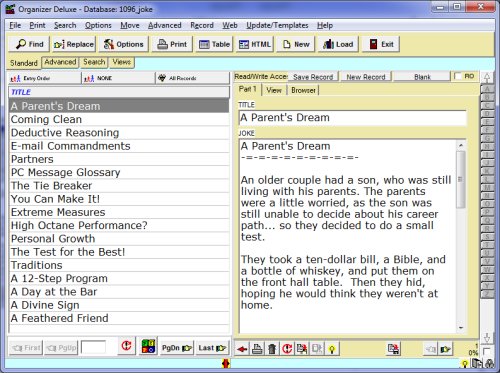Click the red splitter arrows icon in status bar
The width and height of the screenshot is (500, 373).
226,363
